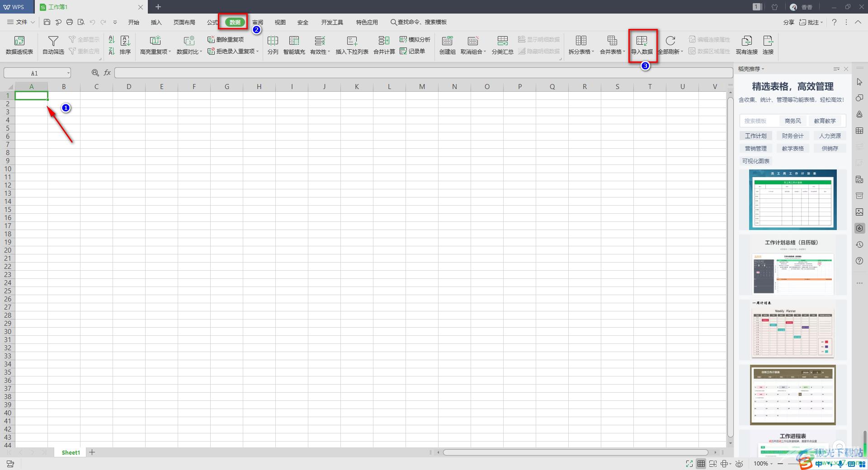Image resolution: width=868 pixels, height=470 pixels.
Task: Save the workbook with the save icon
Action: [47, 22]
